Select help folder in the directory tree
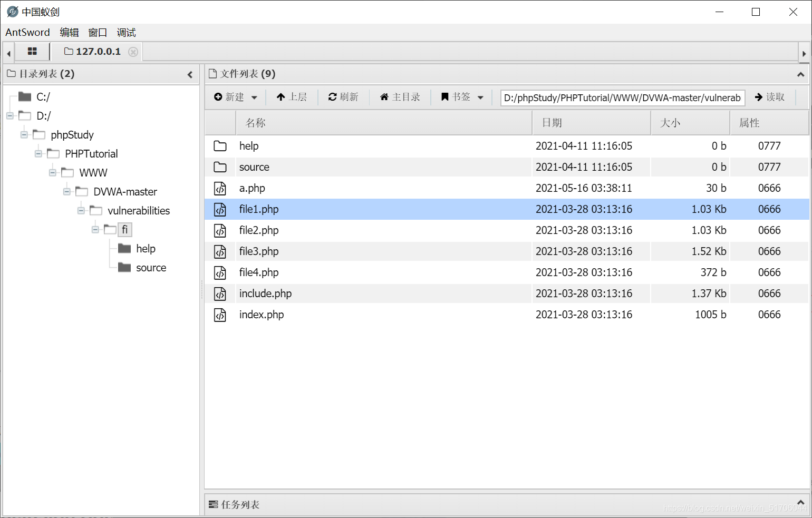Image resolution: width=812 pixels, height=518 pixels. tap(146, 249)
